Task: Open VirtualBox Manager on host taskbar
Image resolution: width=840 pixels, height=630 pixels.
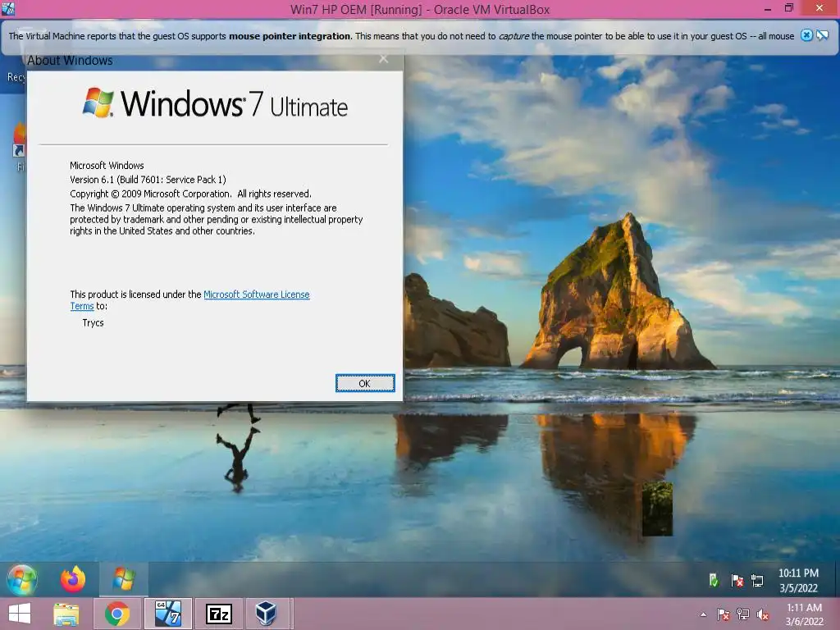Action: (266, 614)
